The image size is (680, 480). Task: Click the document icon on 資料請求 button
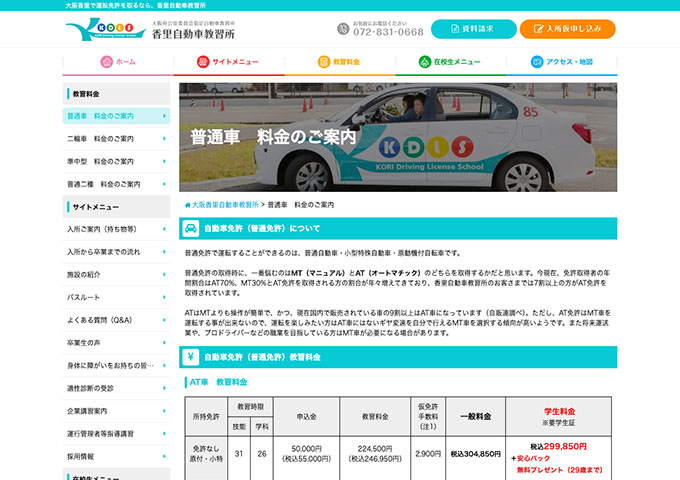pos(455,29)
